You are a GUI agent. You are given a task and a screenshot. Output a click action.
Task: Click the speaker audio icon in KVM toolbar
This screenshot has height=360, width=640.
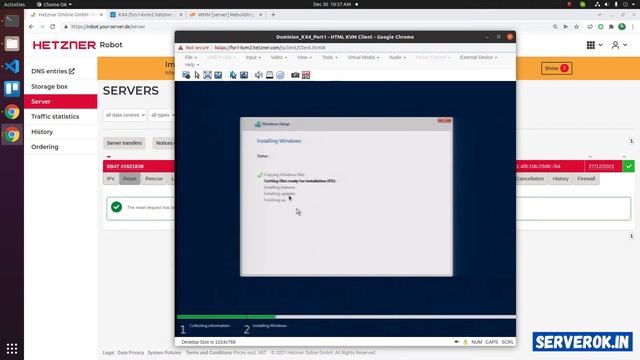click(x=259, y=75)
